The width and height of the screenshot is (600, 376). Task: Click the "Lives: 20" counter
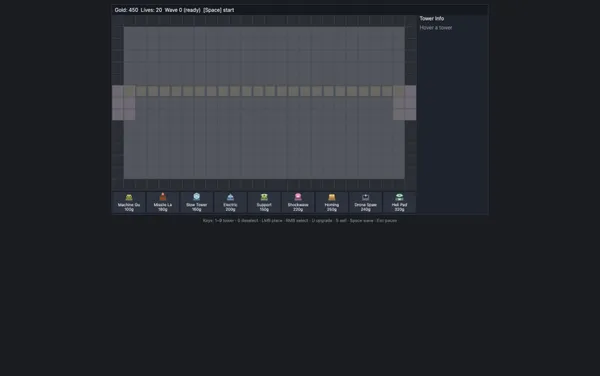(151, 10)
